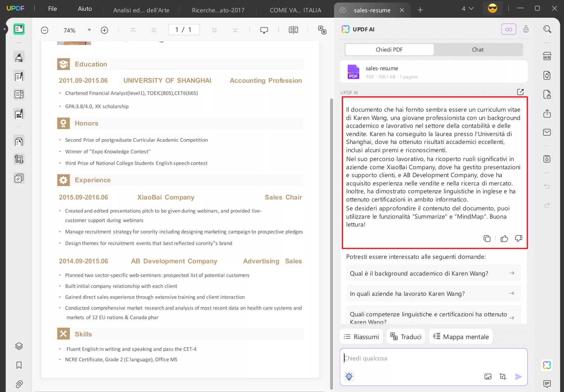Open the OCR tool in right sidebar
The height and width of the screenshot is (392, 564).
point(547,56)
